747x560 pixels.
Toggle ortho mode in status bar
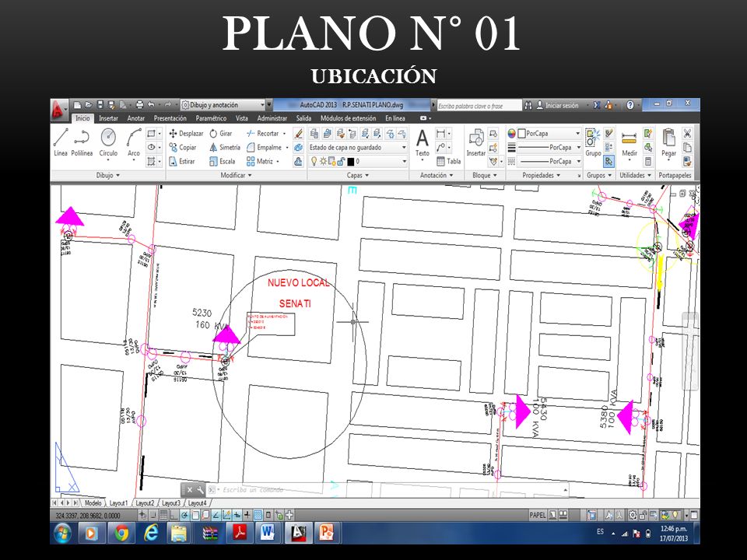(174, 515)
